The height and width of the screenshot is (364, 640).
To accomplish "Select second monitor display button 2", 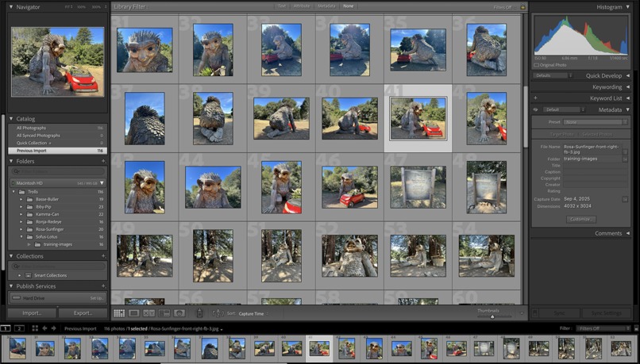I will (19, 328).
